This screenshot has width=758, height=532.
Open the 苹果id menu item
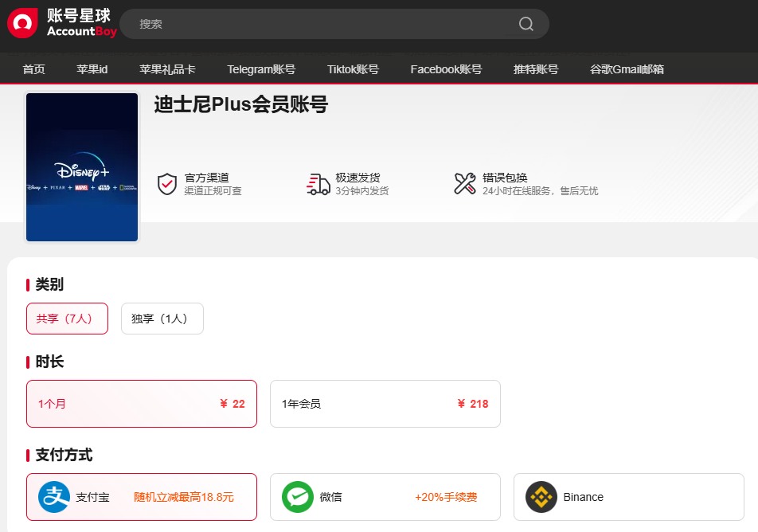[92, 69]
